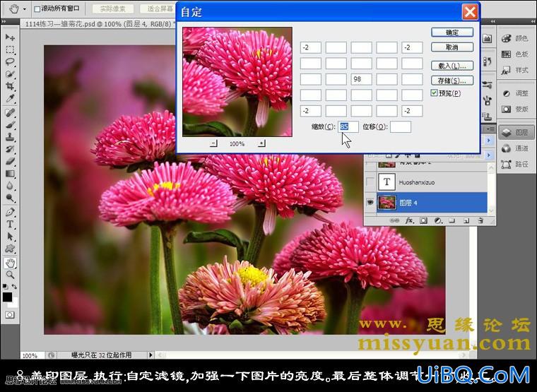Select the Huoshanxizuo layer thumbnail
The height and width of the screenshot is (392, 537).
387,182
